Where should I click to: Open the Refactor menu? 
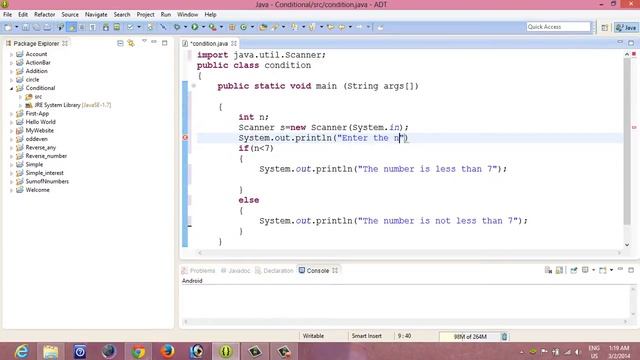click(x=44, y=15)
